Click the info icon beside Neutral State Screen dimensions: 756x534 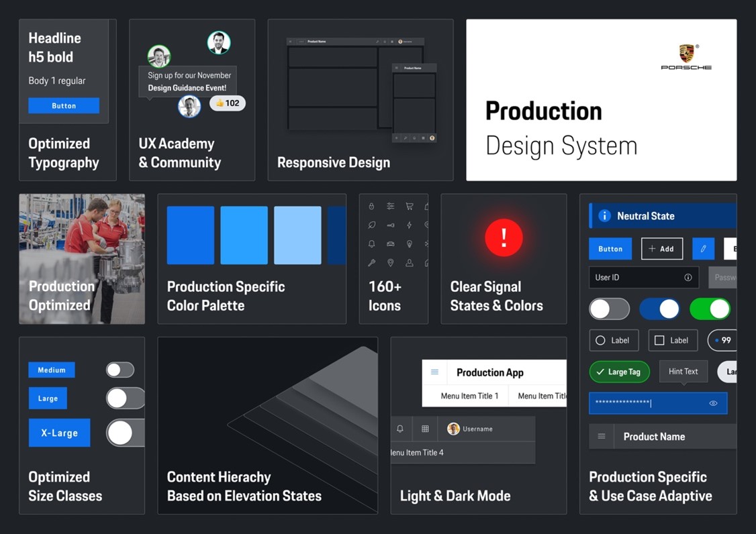tap(604, 216)
